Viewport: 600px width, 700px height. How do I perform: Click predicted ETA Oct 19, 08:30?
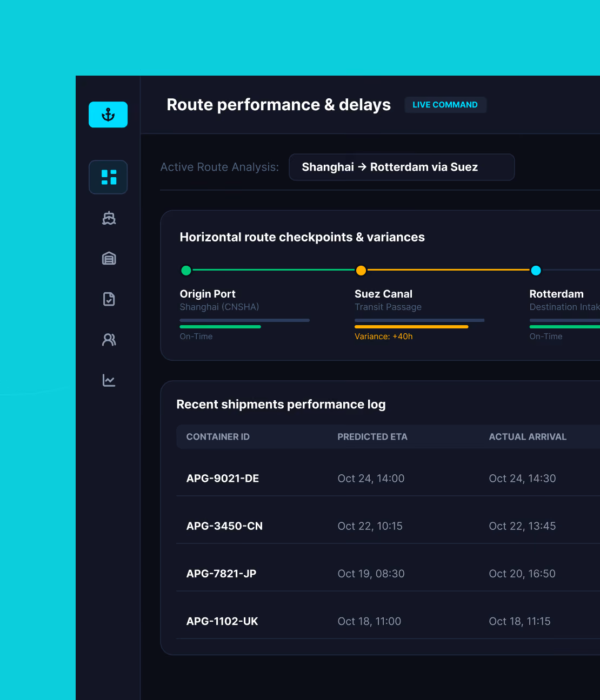(x=371, y=574)
